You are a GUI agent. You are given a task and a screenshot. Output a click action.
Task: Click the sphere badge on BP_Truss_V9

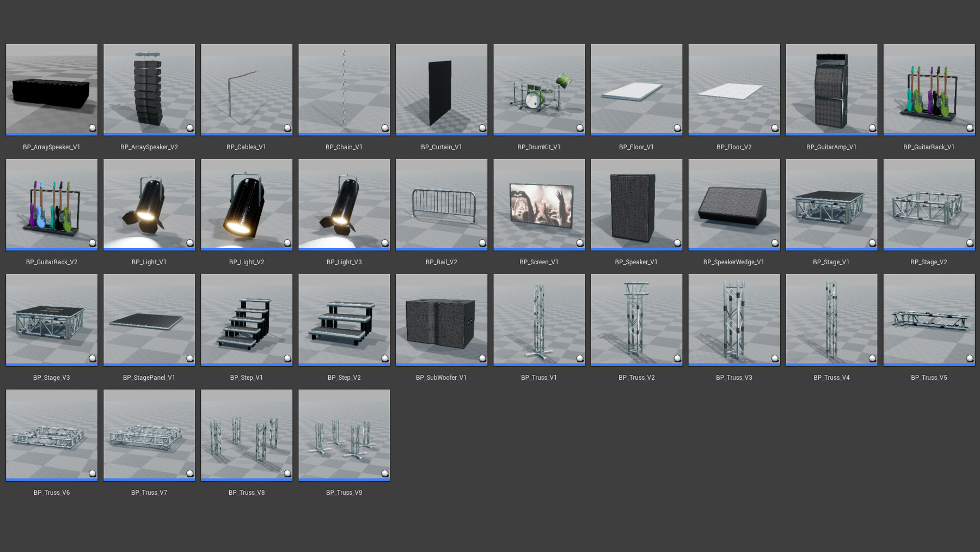385,473
